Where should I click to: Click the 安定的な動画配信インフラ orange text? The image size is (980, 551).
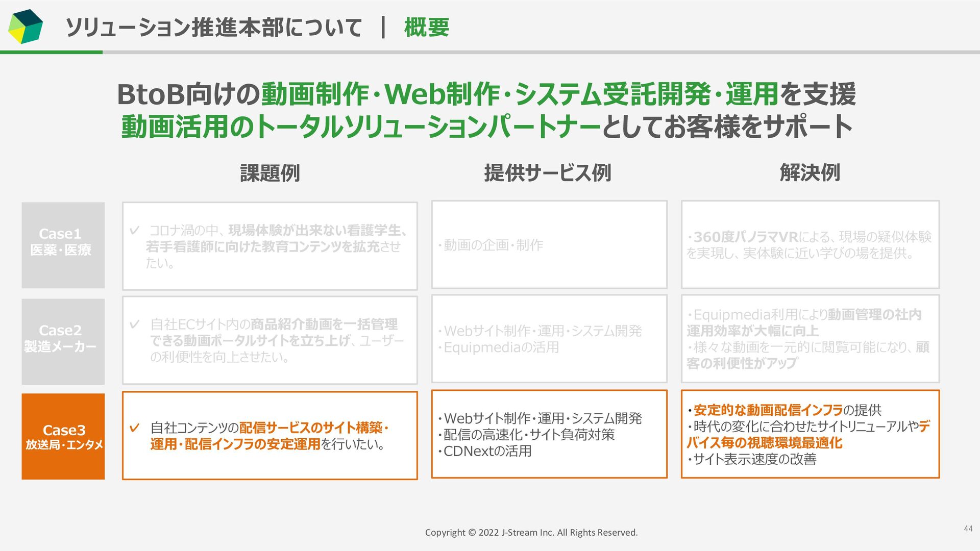coord(768,410)
